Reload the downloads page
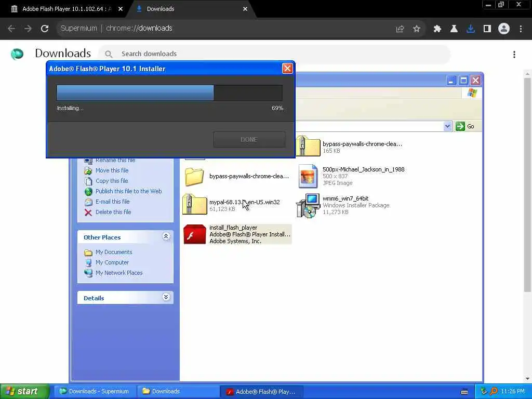 (45, 29)
